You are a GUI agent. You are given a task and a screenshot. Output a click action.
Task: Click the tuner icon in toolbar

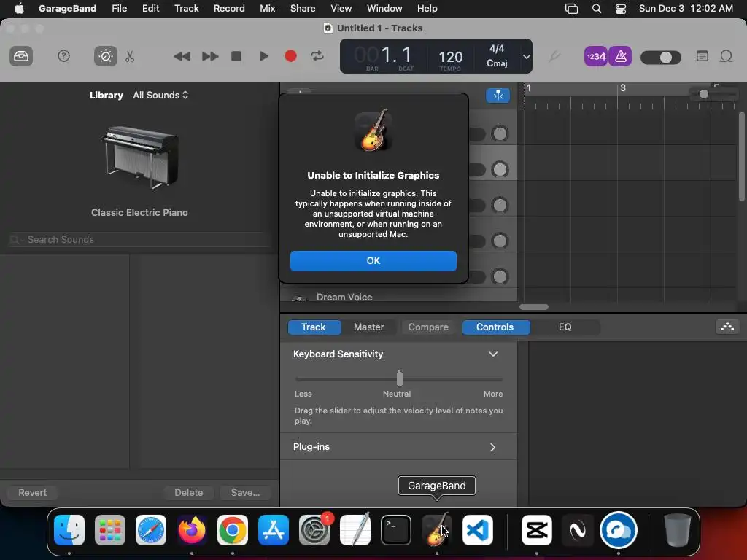pos(554,57)
